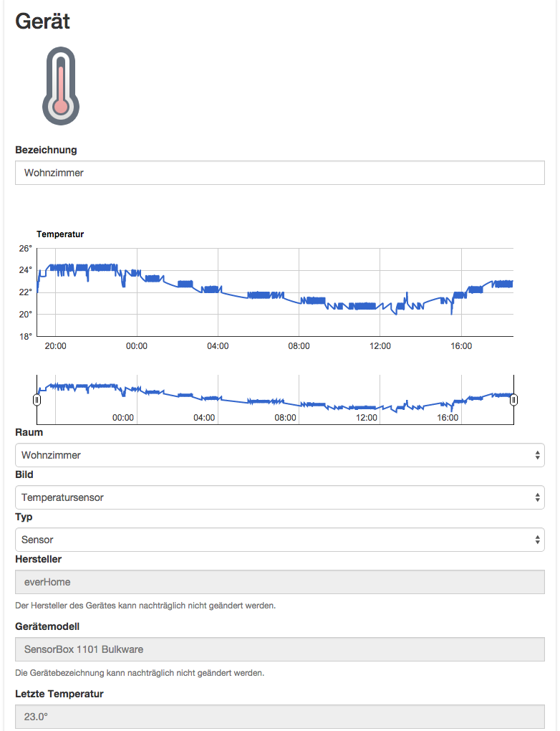560x731 pixels.
Task: Click the 16:00 label in range overview chart
Action: (448, 418)
